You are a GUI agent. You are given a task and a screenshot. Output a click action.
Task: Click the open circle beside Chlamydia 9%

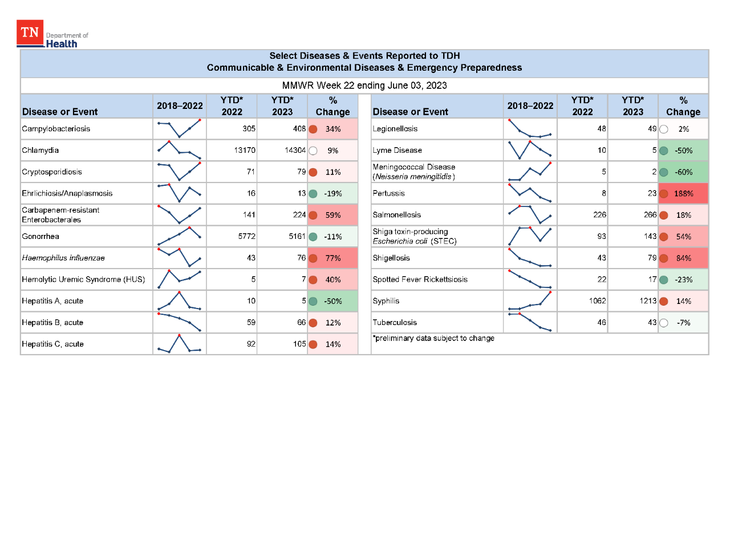(x=313, y=150)
